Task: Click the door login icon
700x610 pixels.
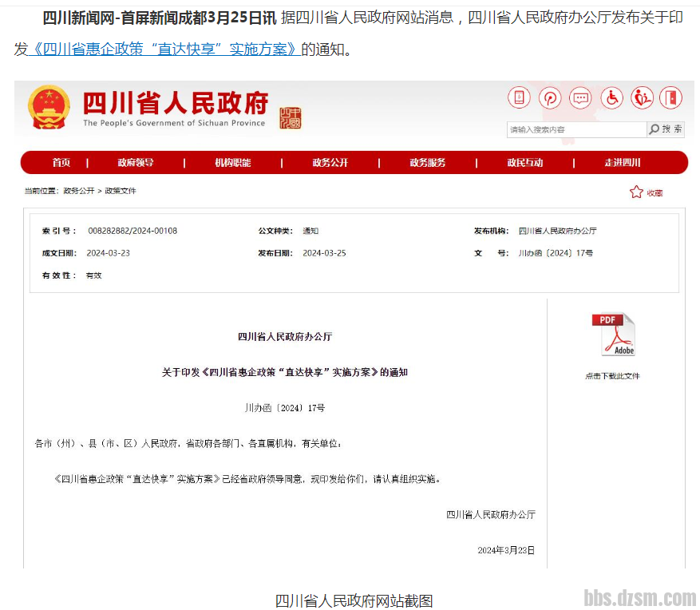Action: tap(672, 98)
